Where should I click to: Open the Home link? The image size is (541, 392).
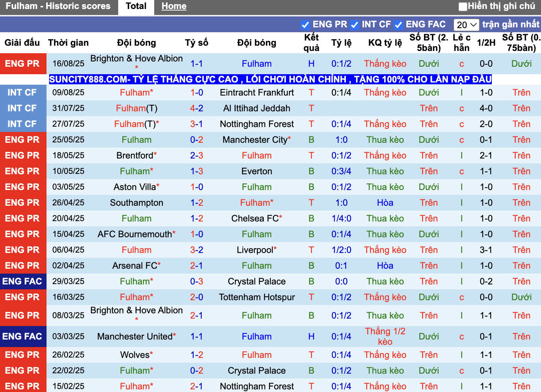click(174, 6)
